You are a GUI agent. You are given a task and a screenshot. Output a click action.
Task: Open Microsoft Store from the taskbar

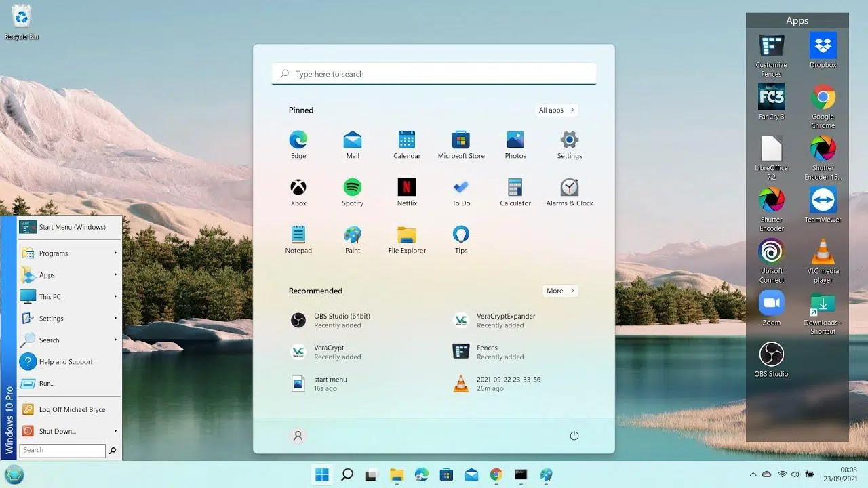446,474
